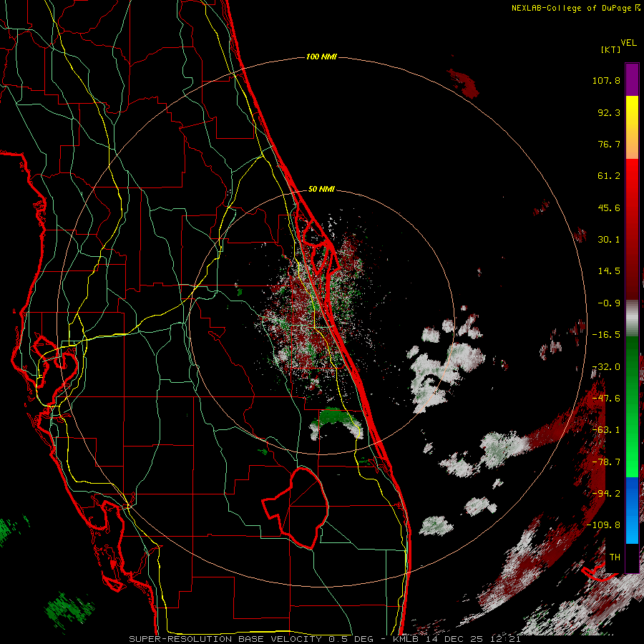Select the -63.1 scale value
This screenshot has width=644, height=644.
point(606,430)
